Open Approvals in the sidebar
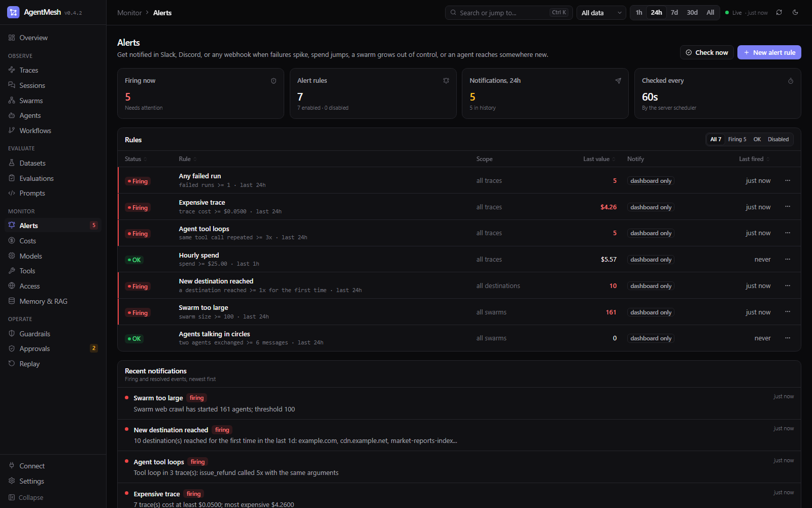Viewport: 812px width, 508px height. pyautogui.click(x=53, y=348)
